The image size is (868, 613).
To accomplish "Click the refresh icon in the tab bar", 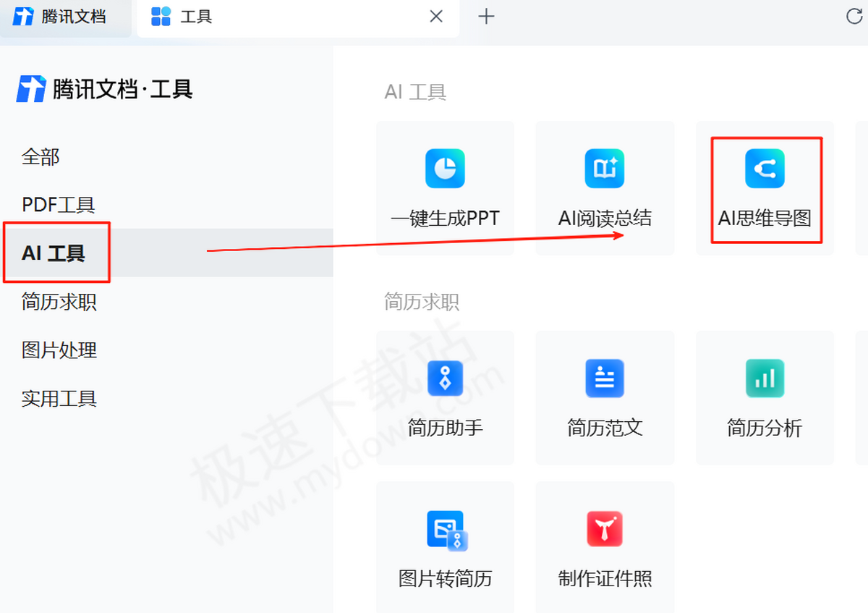I will (854, 17).
